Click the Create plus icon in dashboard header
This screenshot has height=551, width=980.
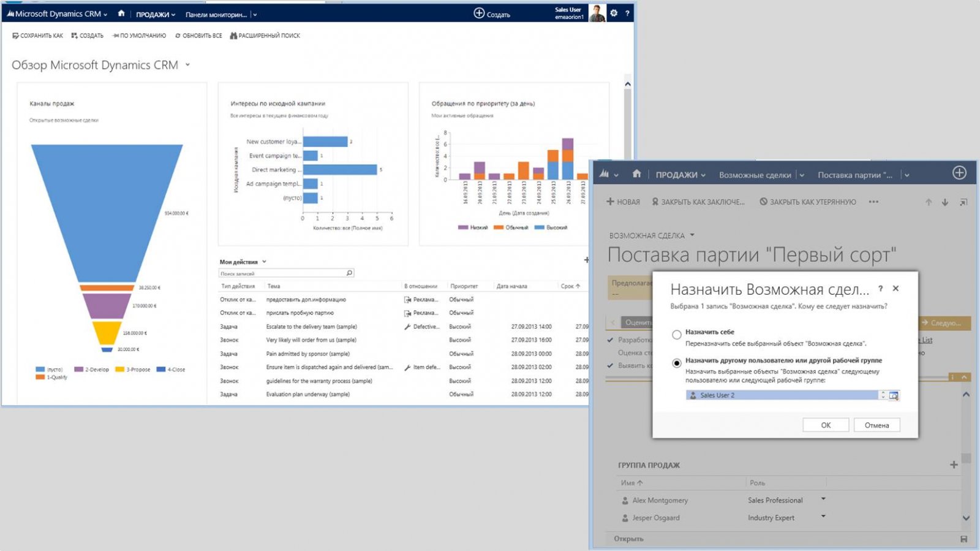(x=479, y=13)
